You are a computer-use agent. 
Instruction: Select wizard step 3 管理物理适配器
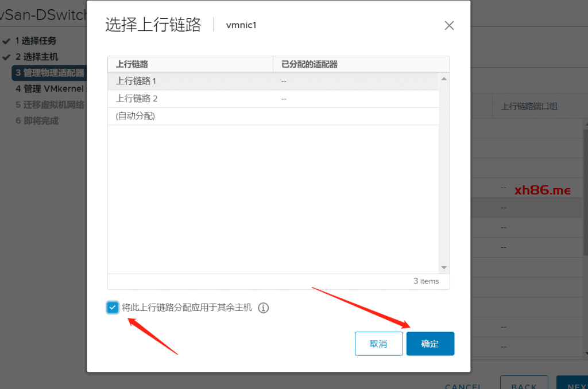coord(49,73)
